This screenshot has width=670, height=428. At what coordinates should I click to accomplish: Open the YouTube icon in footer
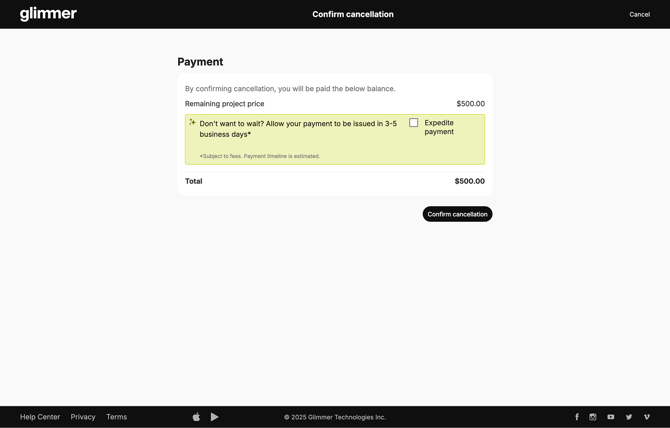tap(611, 417)
